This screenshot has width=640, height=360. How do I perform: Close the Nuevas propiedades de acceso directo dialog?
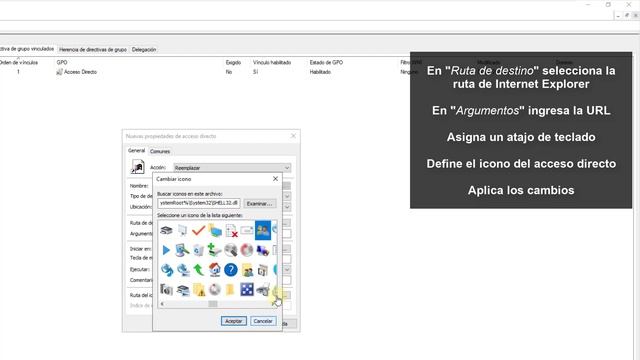(x=293, y=136)
